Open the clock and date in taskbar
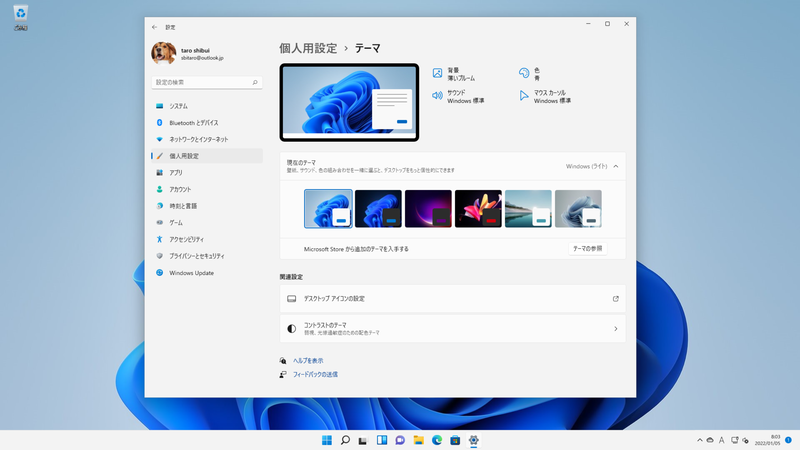 pos(768,440)
